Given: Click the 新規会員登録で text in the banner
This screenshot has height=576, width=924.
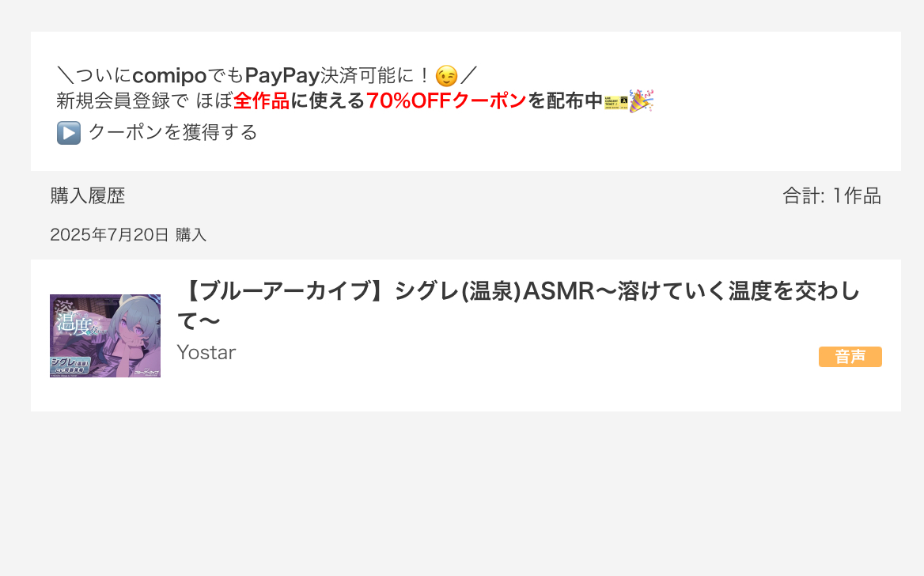Looking at the screenshot, I should (123, 100).
